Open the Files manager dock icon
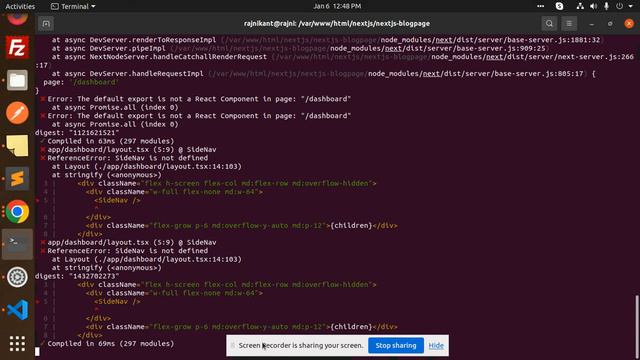 (17, 80)
